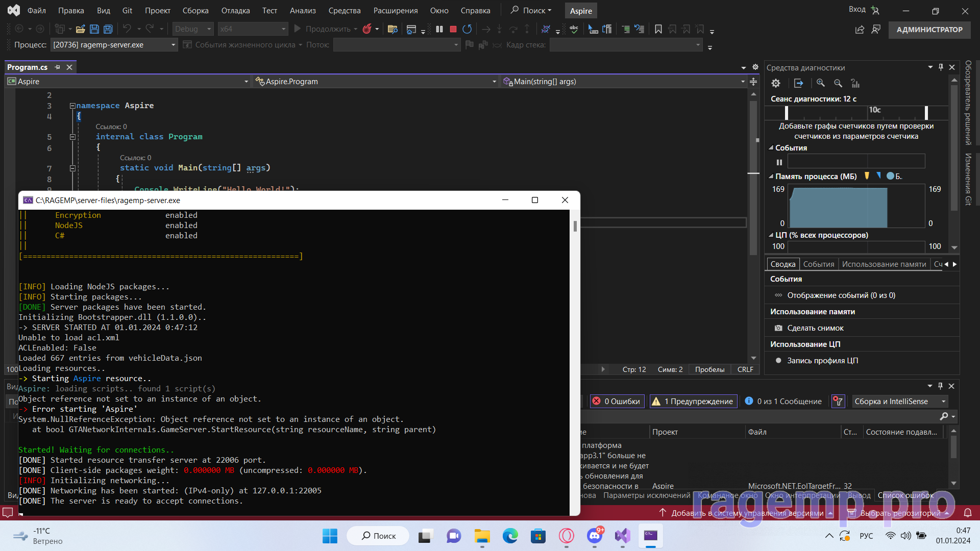Click the Hot Reload flame icon
The image size is (980, 551).
[367, 29]
